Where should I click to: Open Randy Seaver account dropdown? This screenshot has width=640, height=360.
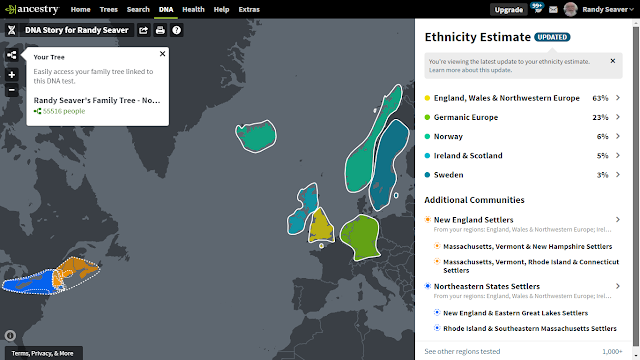608,9
